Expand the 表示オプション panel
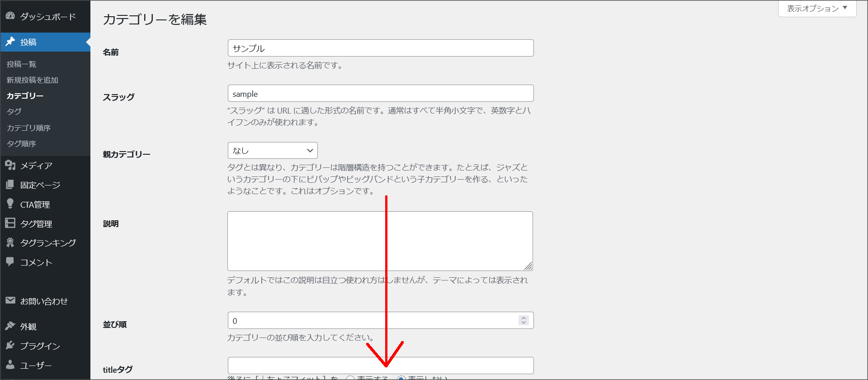868x380 pixels. [816, 9]
